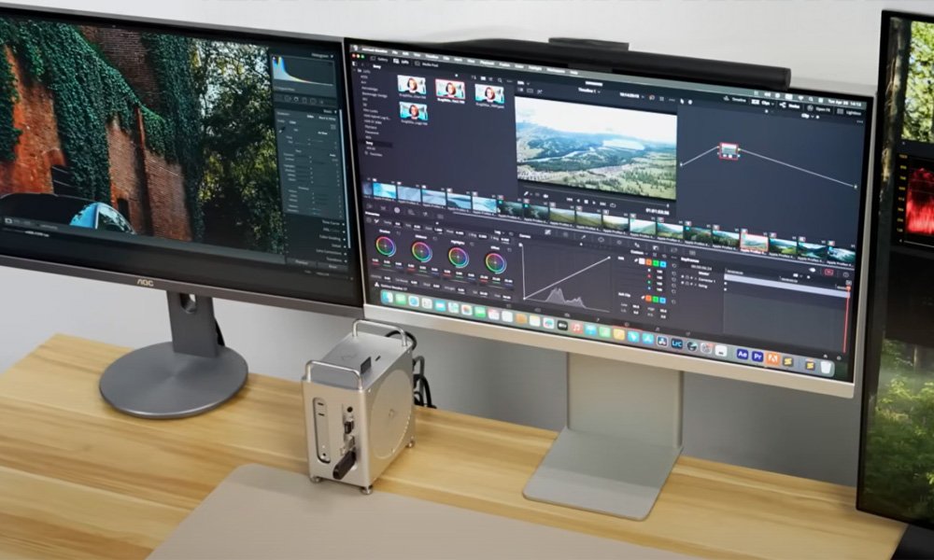
Task: Open the Playback menu in the menu bar
Action: (x=488, y=63)
